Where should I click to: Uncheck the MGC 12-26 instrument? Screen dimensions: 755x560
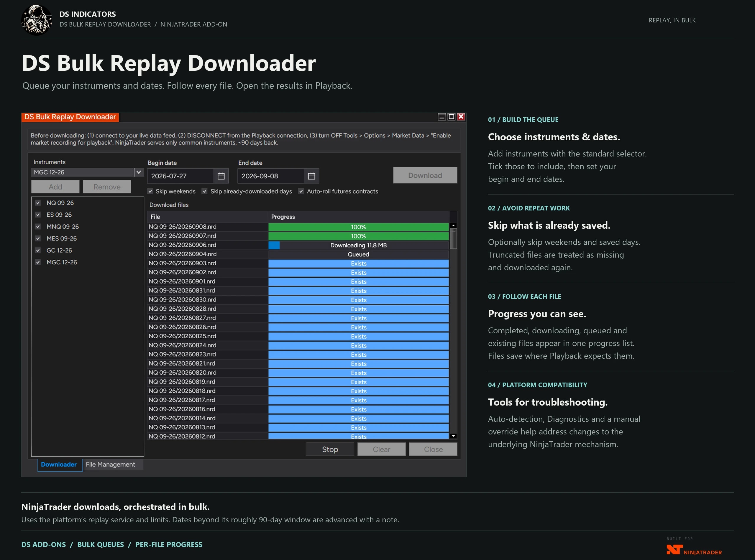[x=38, y=262]
